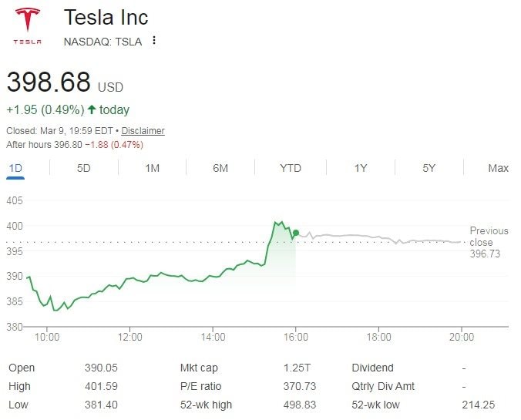This screenshot has height=420, width=521.
Task: Open the Disclaimer link
Action: tap(143, 131)
